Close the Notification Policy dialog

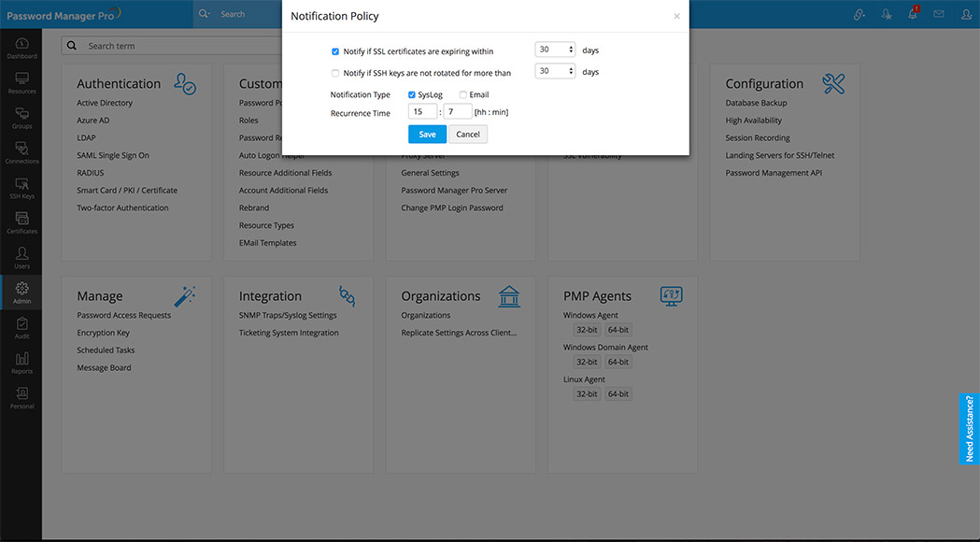pos(677,16)
